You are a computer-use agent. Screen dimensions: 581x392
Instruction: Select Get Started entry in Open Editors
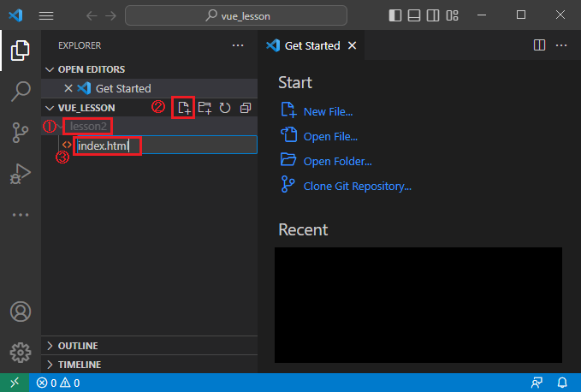coord(150,88)
